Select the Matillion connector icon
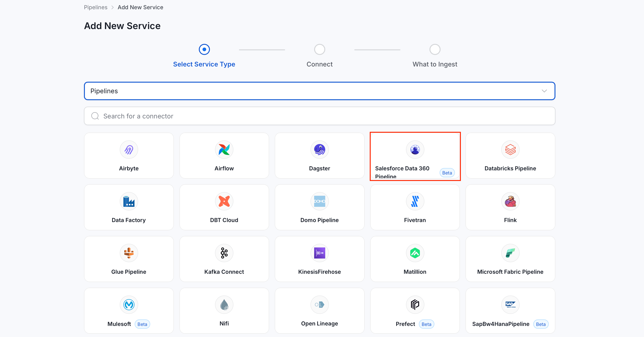Viewport: 644px width, 337px height. point(415,253)
